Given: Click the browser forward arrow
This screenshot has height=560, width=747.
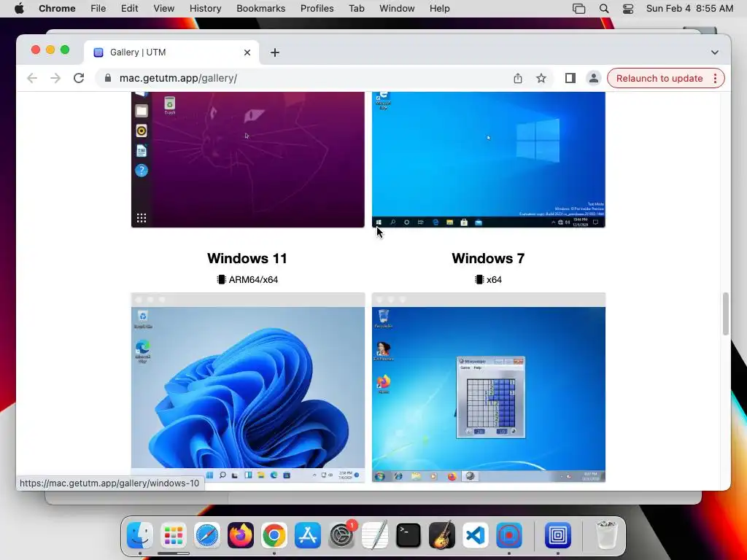Looking at the screenshot, I should [x=55, y=78].
